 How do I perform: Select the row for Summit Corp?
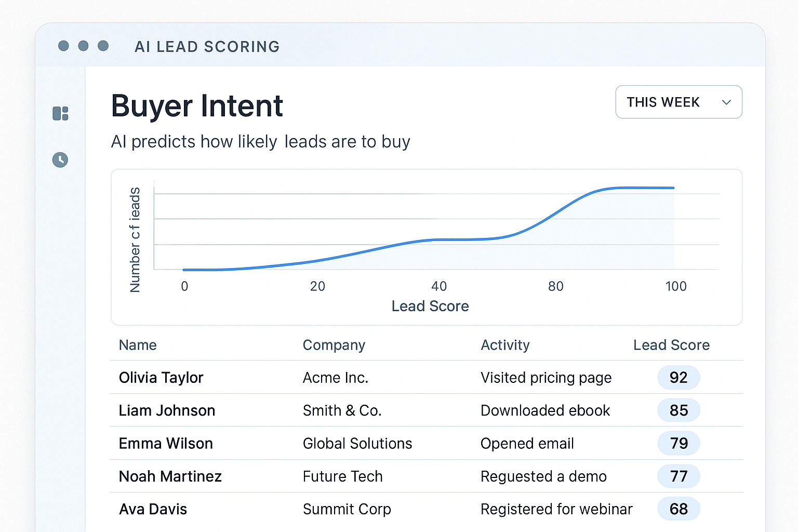tap(347, 509)
